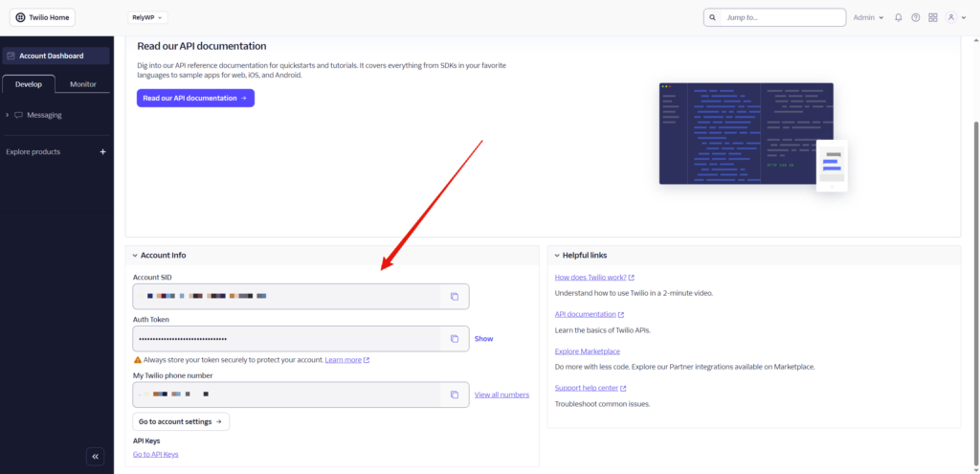The height and width of the screenshot is (474, 980).
Task: Copy My Twilio phone number
Action: pos(455,395)
